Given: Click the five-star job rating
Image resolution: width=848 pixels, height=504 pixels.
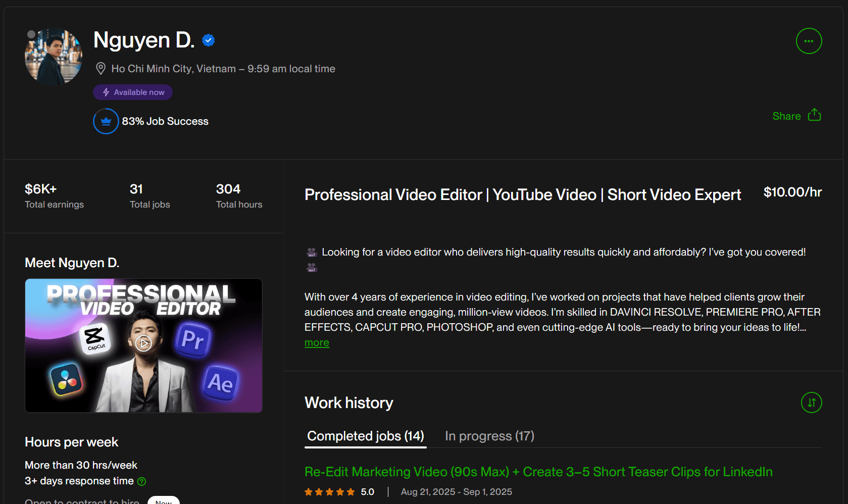Looking at the screenshot, I should pyautogui.click(x=330, y=492).
